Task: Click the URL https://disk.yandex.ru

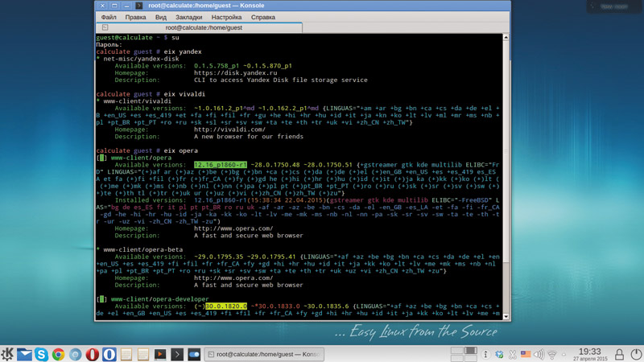Action: [235, 73]
